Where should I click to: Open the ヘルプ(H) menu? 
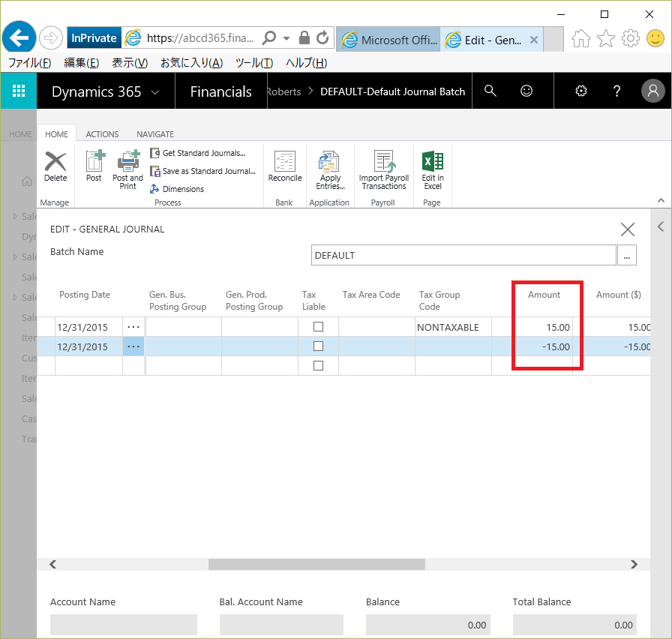307,63
